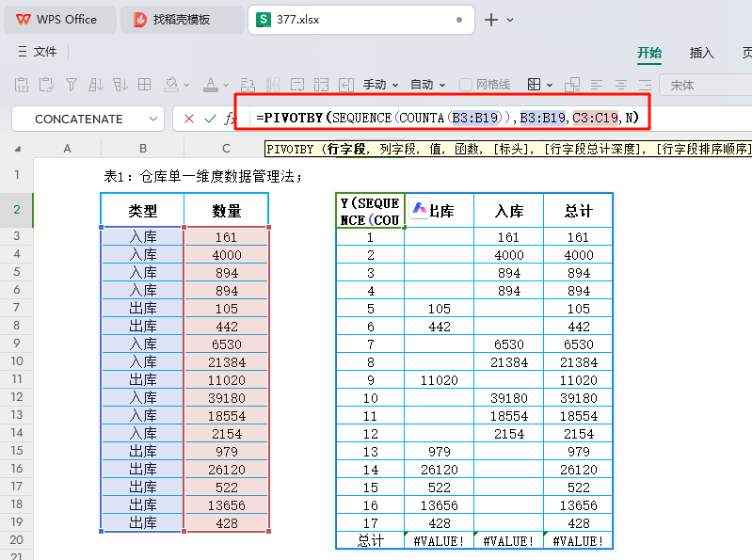Open the insert function fx button

click(230, 119)
